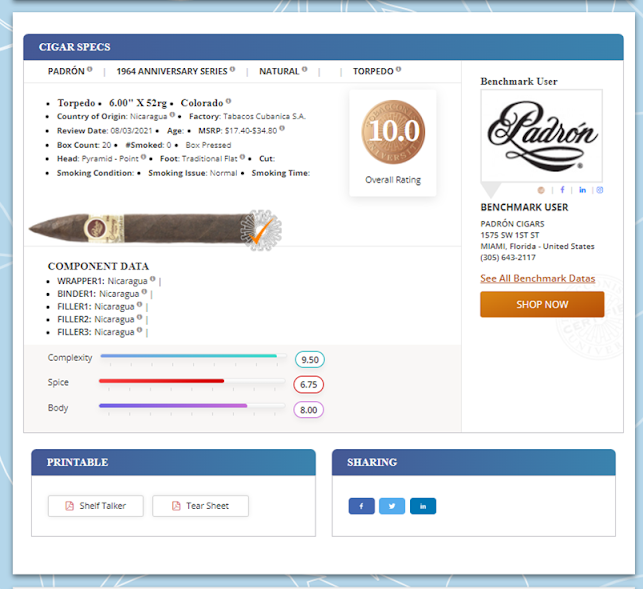Open the Shelf Talker PDF

click(x=96, y=506)
